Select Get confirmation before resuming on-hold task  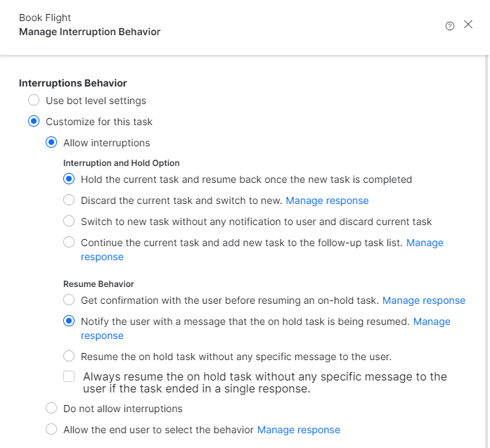pyautogui.click(x=69, y=300)
